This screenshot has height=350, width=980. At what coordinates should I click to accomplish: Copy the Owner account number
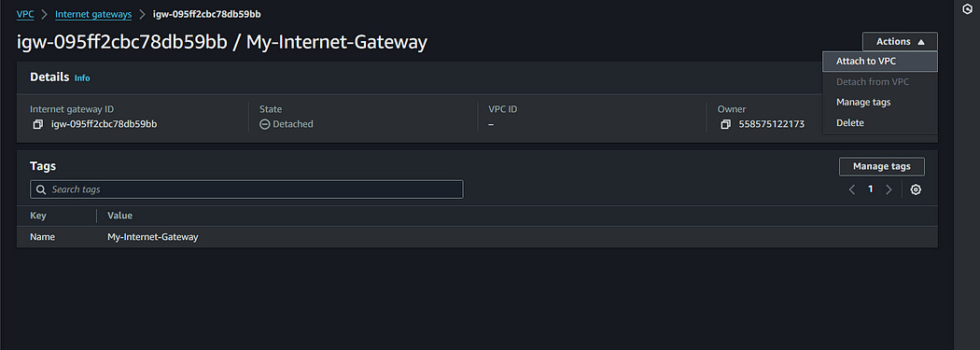(x=725, y=124)
